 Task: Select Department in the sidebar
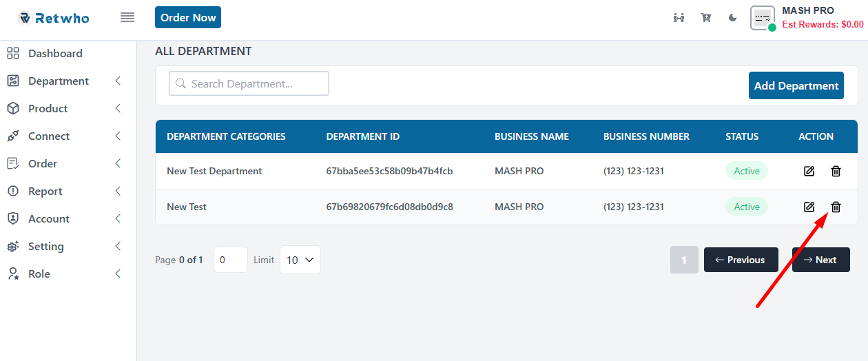click(x=59, y=81)
